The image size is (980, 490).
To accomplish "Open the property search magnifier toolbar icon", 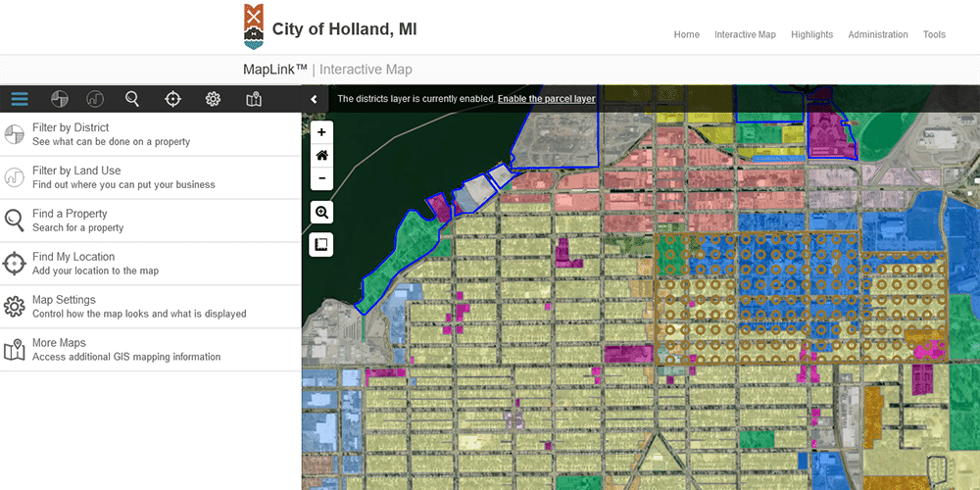I will click(132, 99).
